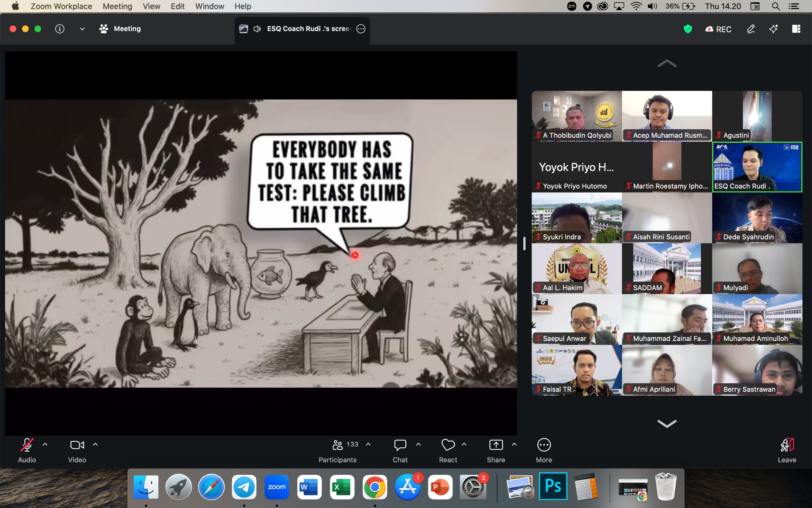
Task: Expand reactions options caret
Action: 464,444
